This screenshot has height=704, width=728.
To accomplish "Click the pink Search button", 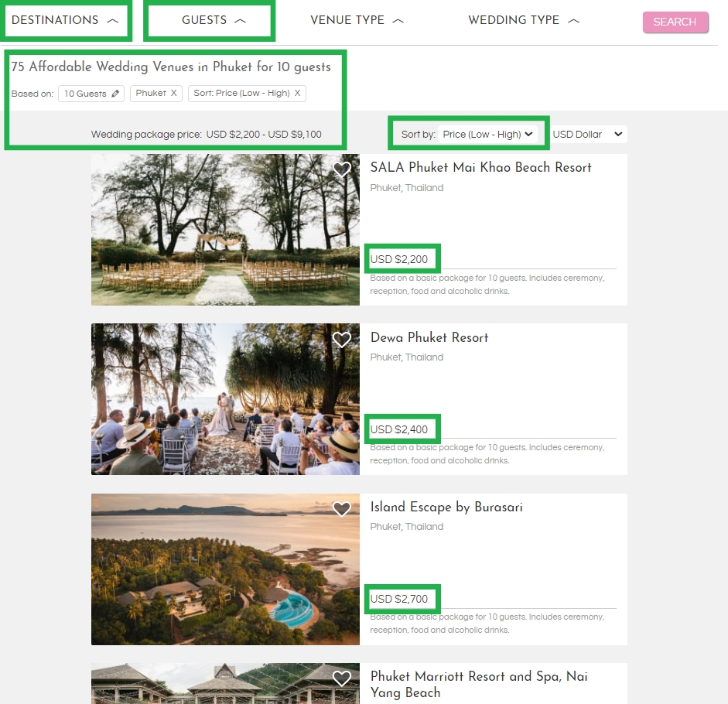I will coord(675,22).
